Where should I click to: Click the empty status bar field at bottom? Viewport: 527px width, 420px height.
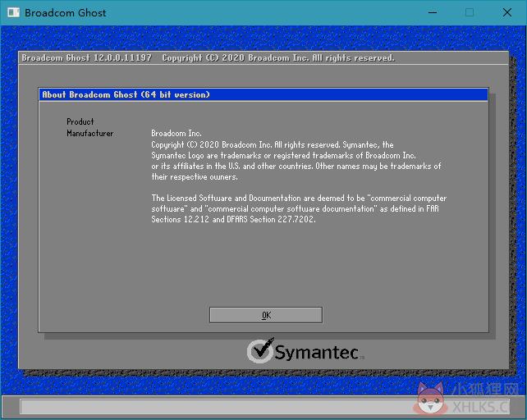265,407
